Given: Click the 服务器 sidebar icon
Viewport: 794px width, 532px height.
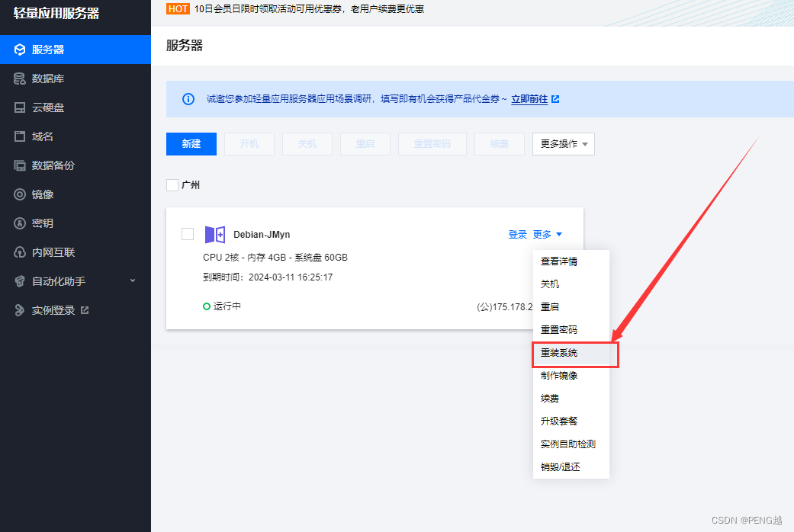Looking at the screenshot, I should (x=20, y=50).
